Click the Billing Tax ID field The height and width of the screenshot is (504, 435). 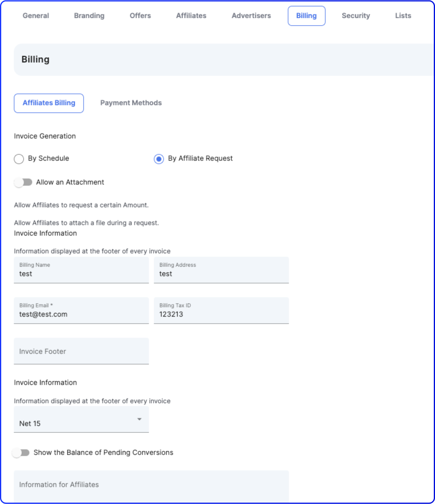click(x=221, y=314)
